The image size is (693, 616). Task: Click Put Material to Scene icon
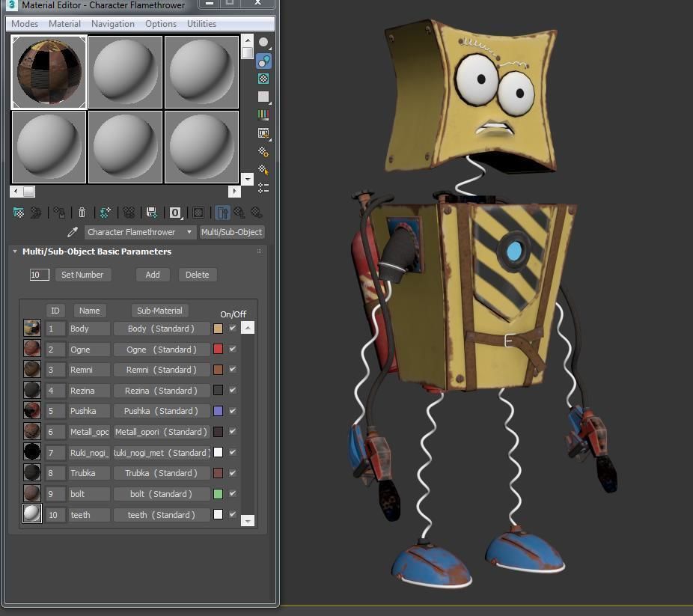[x=36, y=213]
